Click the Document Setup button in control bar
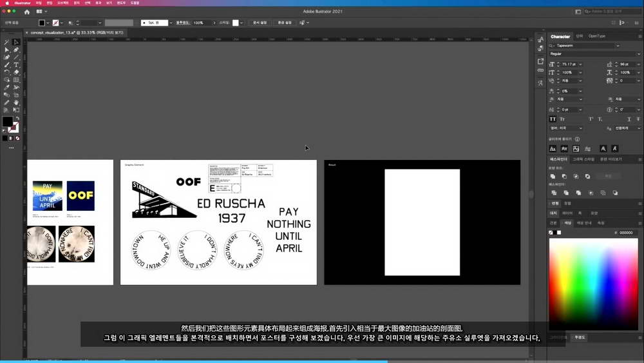Image resolution: width=644 pixels, height=363 pixels. tap(260, 23)
